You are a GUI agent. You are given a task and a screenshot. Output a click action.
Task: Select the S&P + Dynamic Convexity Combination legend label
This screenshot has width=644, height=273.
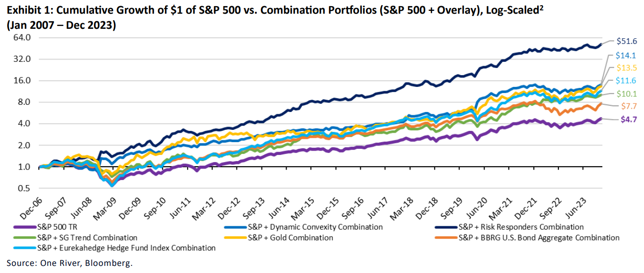pyautogui.click(x=315, y=227)
